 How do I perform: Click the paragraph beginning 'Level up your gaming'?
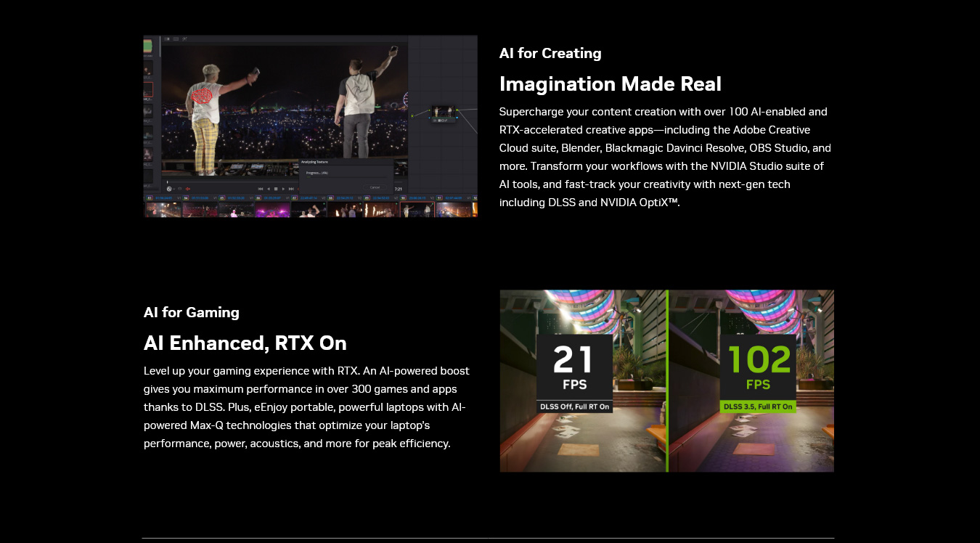pos(306,407)
